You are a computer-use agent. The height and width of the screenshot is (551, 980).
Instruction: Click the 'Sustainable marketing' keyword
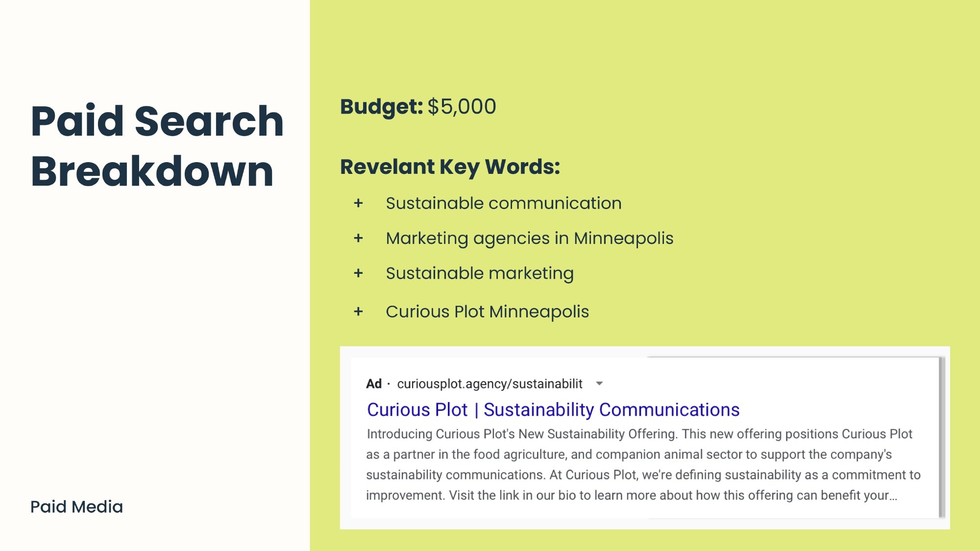480,273
